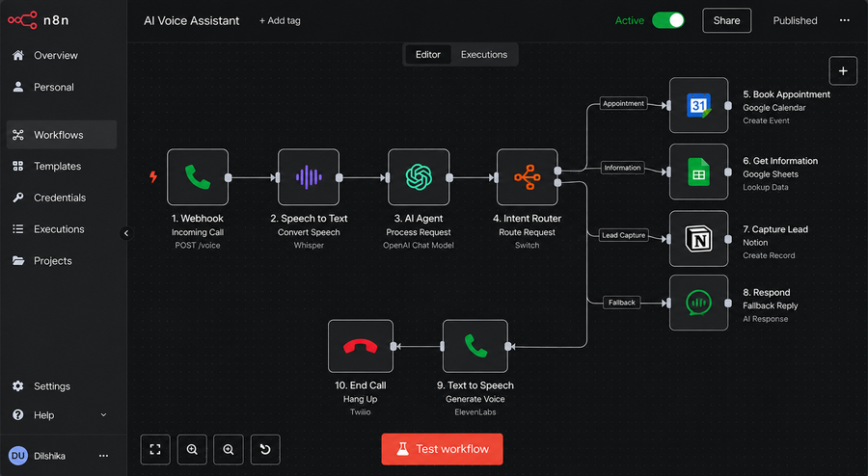Image resolution: width=868 pixels, height=476 pixels.
Task: Click the 'OpenAI Chat Model' text
Action: pos(419,246)
